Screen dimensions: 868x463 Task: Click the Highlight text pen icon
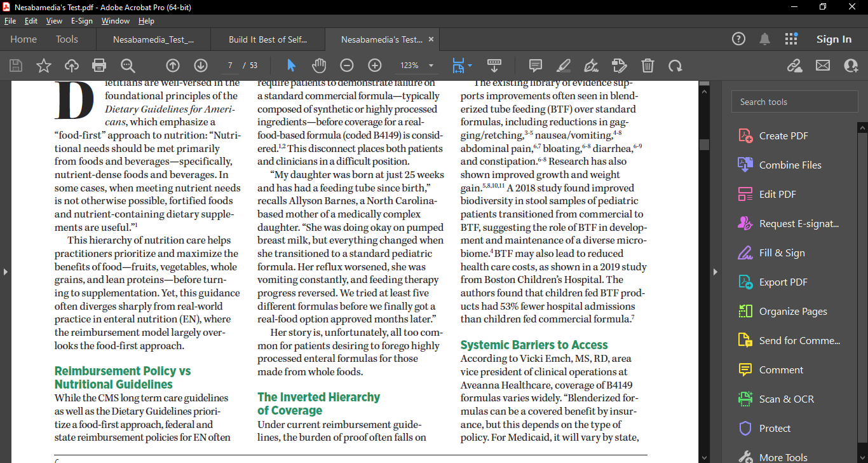pyautogui.click(x=563, y=66)
